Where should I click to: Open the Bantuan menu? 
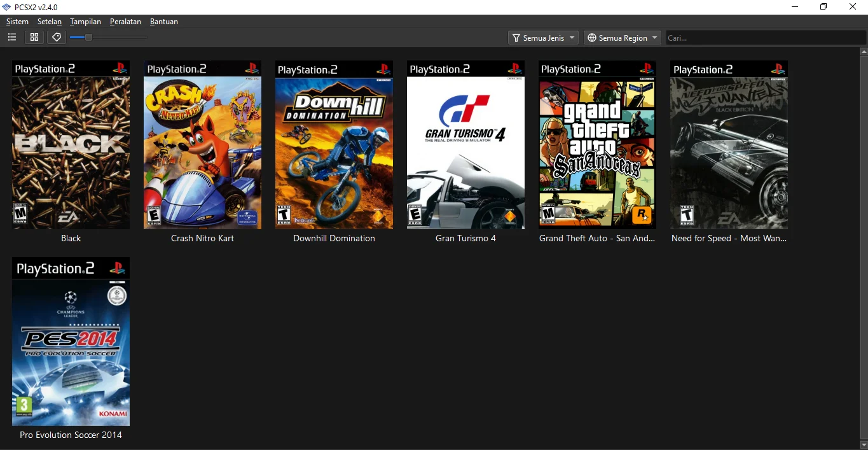point(164,22)
